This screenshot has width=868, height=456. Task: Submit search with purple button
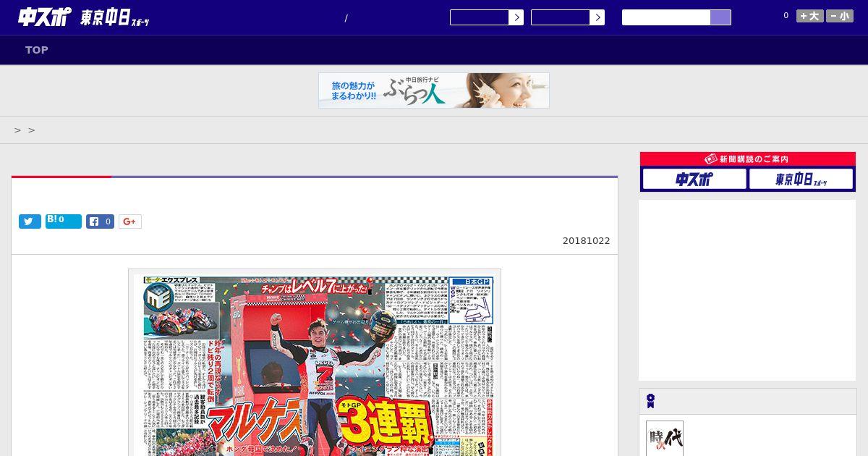(x=720, y=17)
